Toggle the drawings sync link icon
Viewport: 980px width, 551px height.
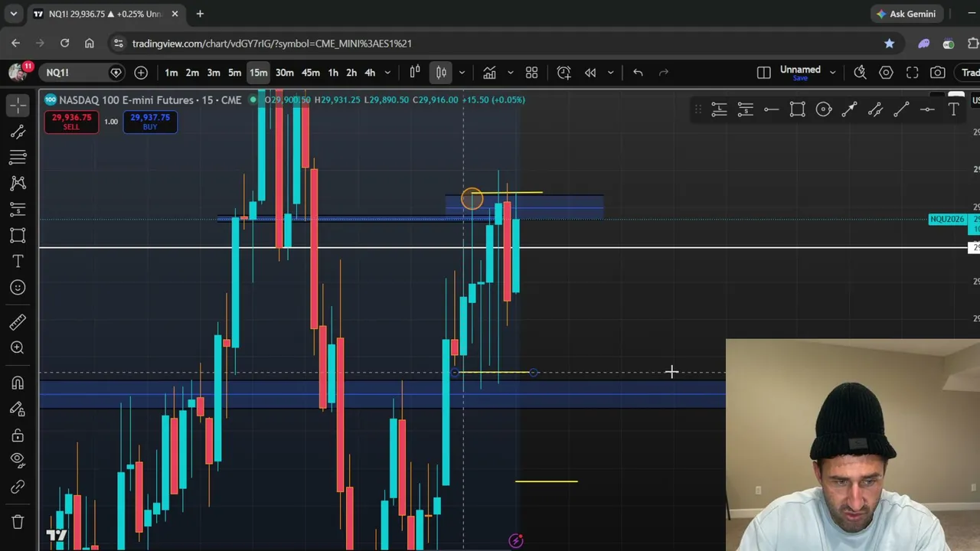point(18,487)
